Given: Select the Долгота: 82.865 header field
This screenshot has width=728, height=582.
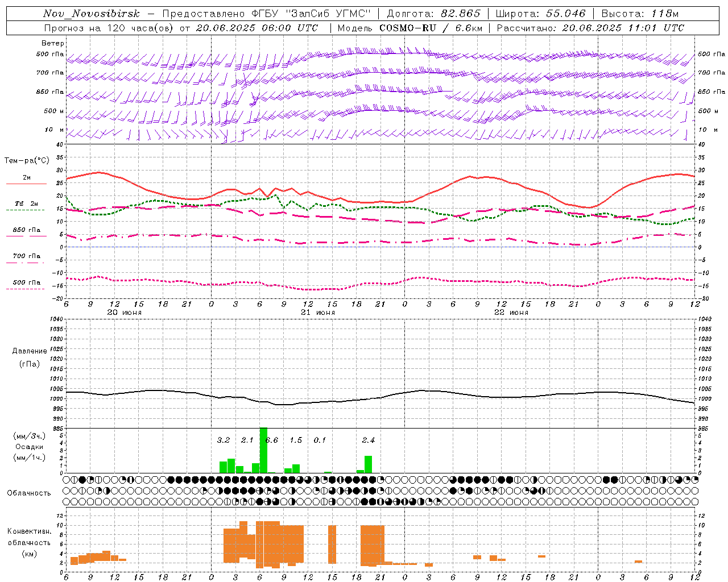Looking at the screenshot, I should [x=433, y=14].
